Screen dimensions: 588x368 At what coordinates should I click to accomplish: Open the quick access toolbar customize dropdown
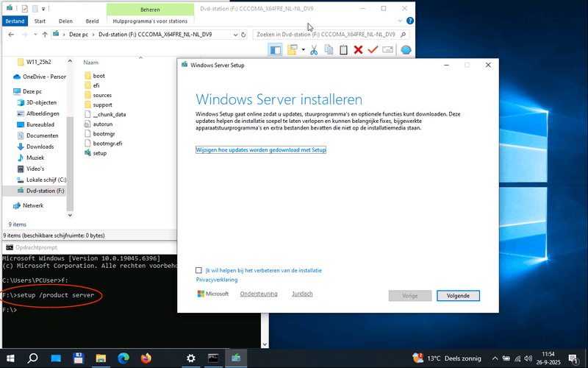(43, 9)
